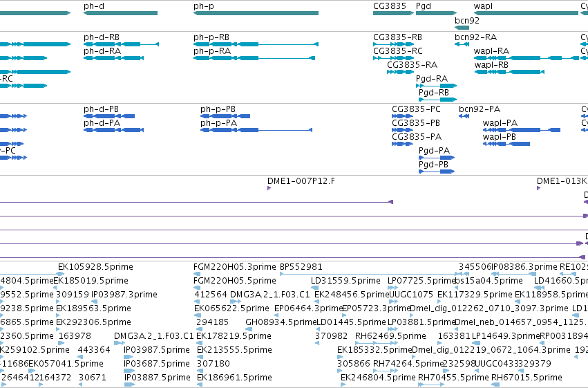This screenshot has height=388, width=588.
Task: Select the wapl-RB transcript
Action: 509,72
